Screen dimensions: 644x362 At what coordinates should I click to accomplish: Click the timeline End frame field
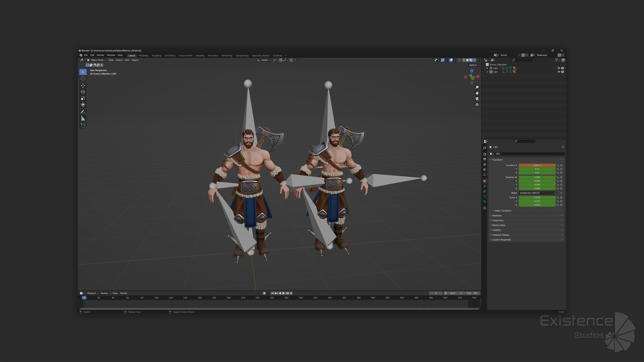(472, 293)
